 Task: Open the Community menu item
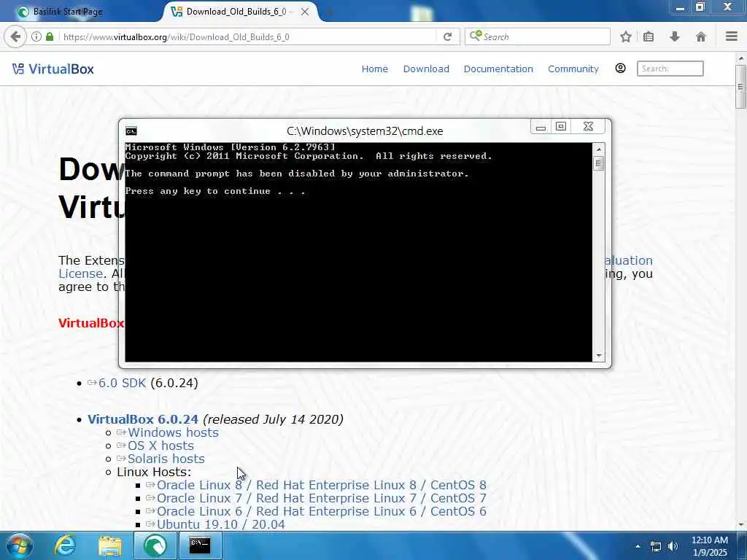573,69
